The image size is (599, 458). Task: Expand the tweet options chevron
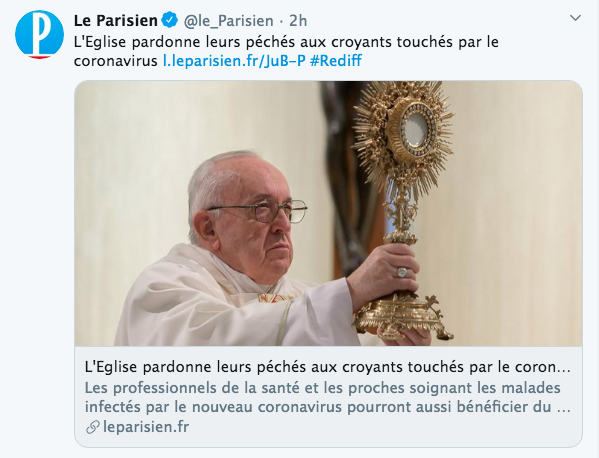(x=575, y=18)
